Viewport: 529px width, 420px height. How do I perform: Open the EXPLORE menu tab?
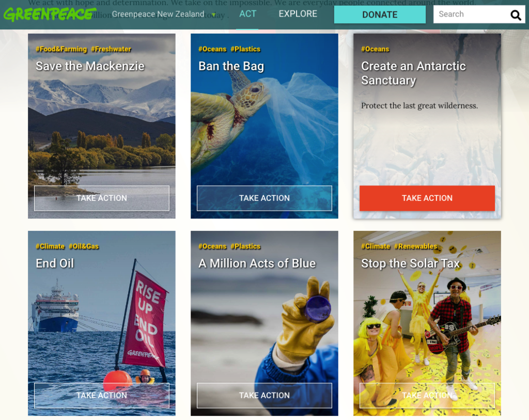pyautogui.click(x=298, y=14)
